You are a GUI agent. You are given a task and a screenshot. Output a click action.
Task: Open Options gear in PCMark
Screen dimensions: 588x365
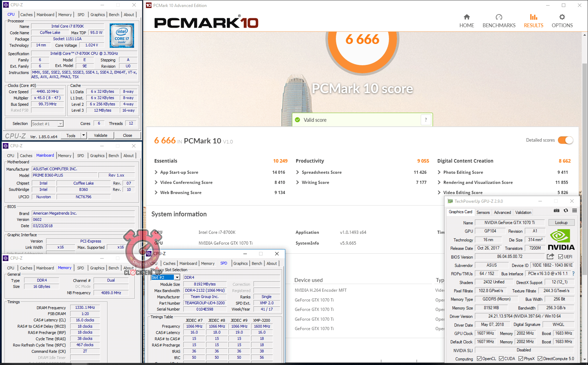pos(562,17)
